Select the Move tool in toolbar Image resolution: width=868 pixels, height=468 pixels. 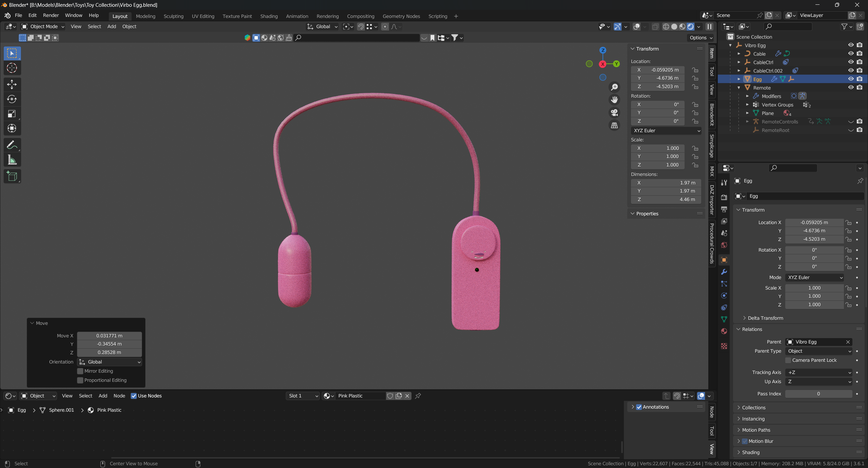point(12,84)
